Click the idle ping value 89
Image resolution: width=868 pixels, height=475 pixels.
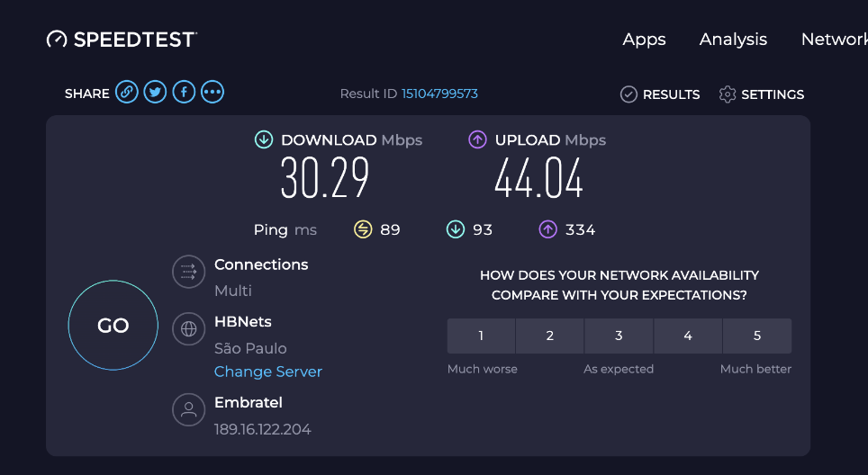[x=390, y=229]
